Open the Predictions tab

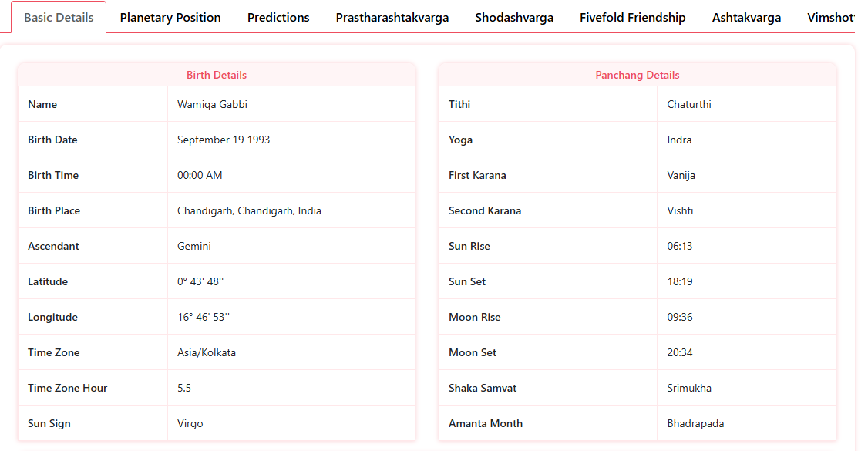(x=278, y=17)
